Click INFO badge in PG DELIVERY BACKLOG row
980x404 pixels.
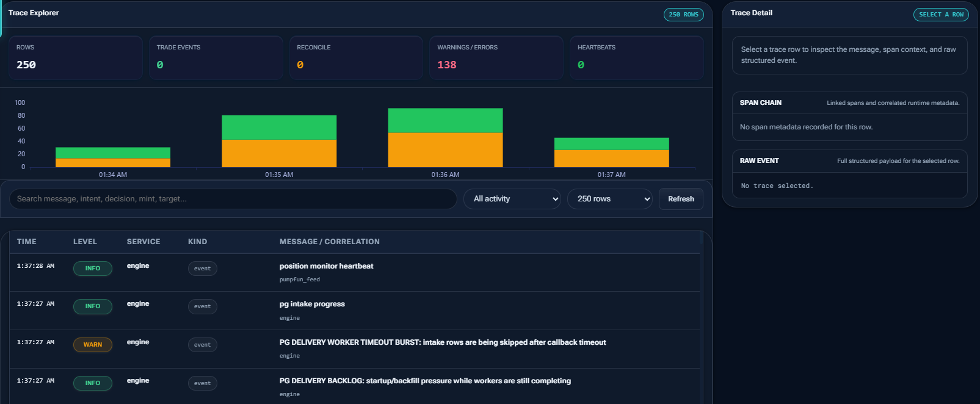[x=93, y=383]
